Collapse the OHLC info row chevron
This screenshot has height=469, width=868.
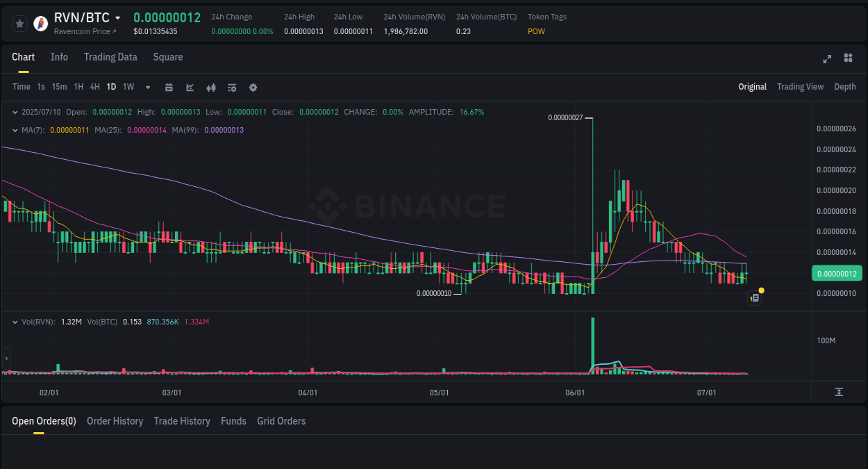pos(15,112)
